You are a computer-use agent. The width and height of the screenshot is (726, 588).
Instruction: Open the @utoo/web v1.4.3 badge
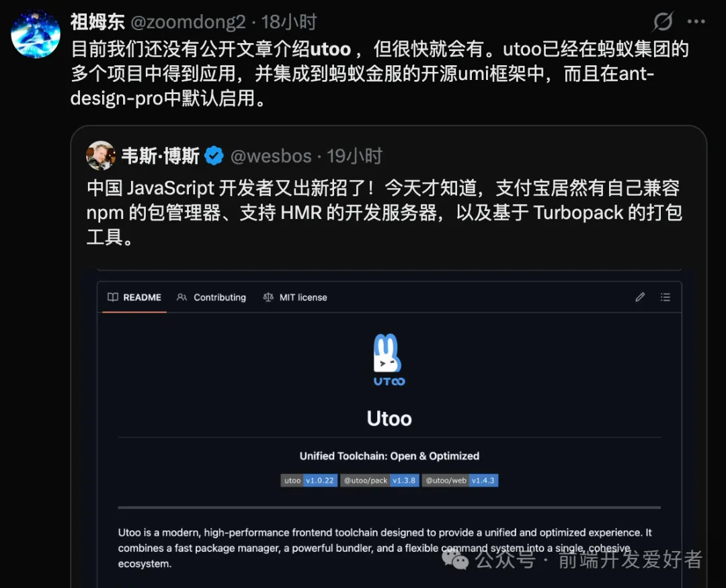[x=460, y=480]
